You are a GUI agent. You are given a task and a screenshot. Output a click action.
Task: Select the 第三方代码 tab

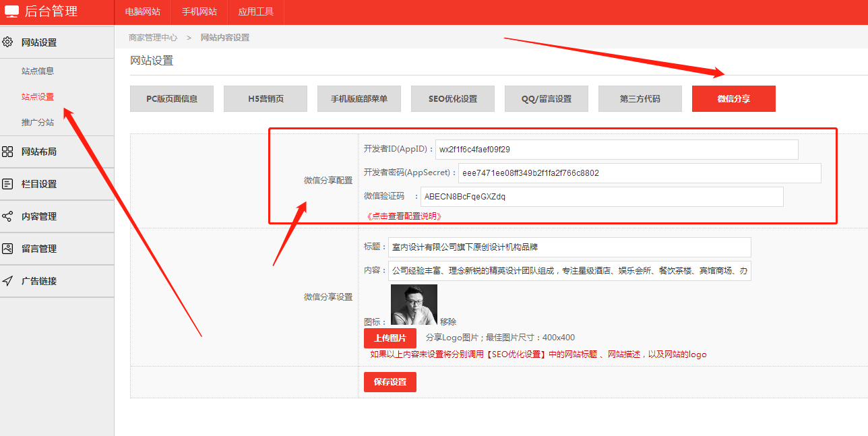[640, 99]
